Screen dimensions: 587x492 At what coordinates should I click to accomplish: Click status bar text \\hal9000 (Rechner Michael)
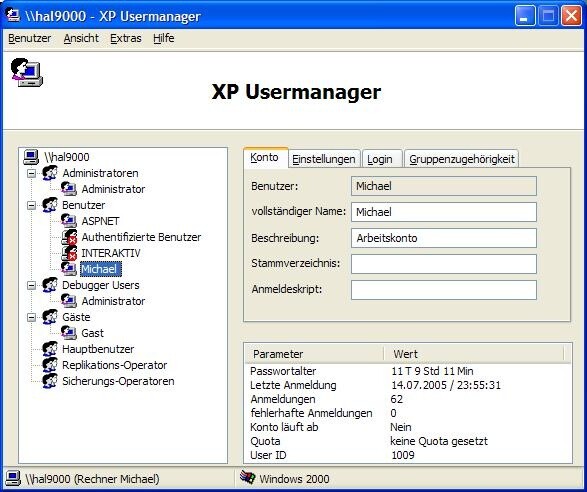[x=92, y=479]
